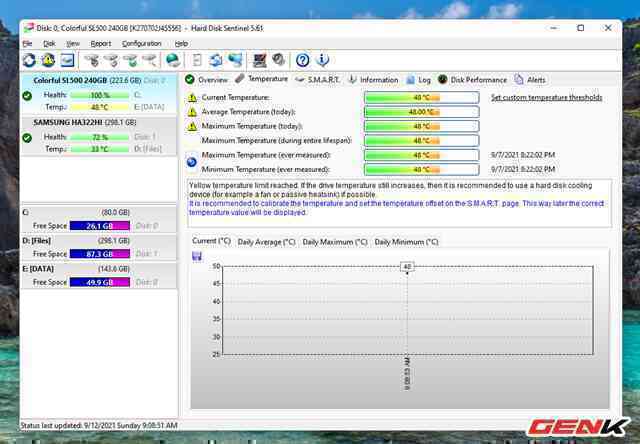Image resolution: width=640 pixels, height=444 pixels.
Task: Click the 26.1 GB free space bar for C:
Action: pos(100,226)
